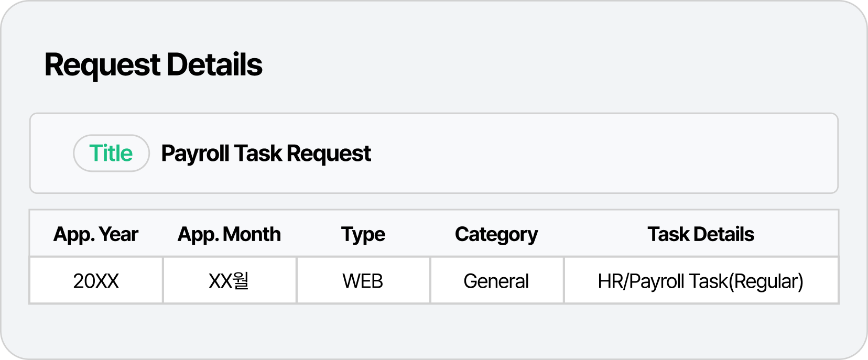Open the HR/Payroll Task(Regular) cell
Viewport: 868px width, 360px height.
click(700, 281)
